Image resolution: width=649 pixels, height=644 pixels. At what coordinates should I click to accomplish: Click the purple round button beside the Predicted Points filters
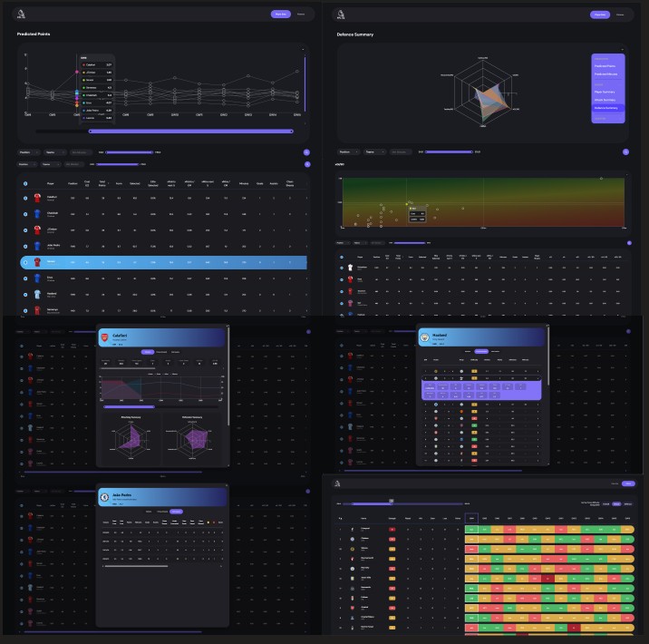[x=306, y=152]
